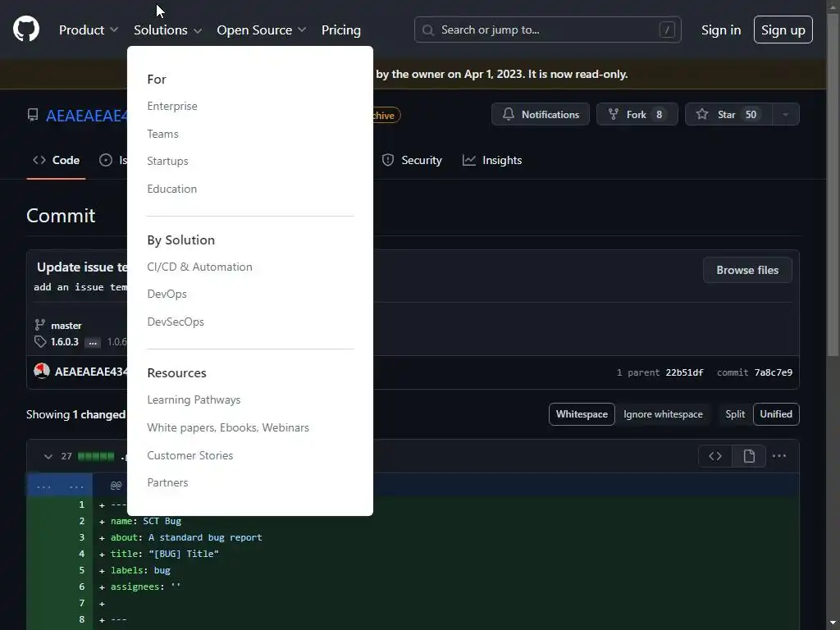840x630 pixels.
Task: Click the fork icon on Fork button
Action: 614,114
